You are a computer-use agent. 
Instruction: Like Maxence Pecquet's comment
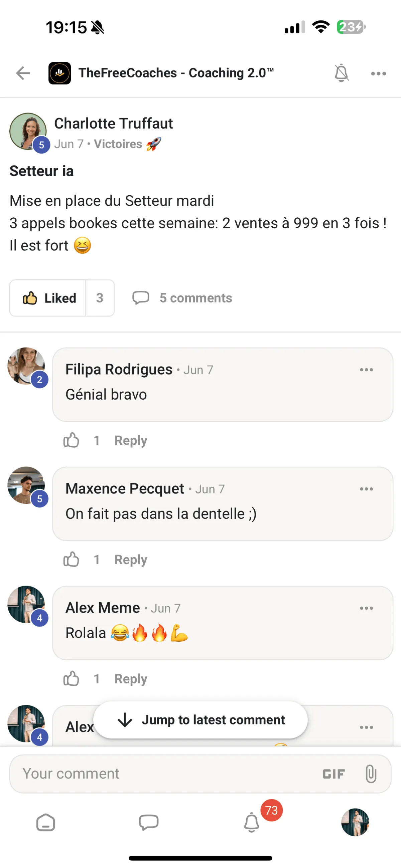click(x=71, y=560)
